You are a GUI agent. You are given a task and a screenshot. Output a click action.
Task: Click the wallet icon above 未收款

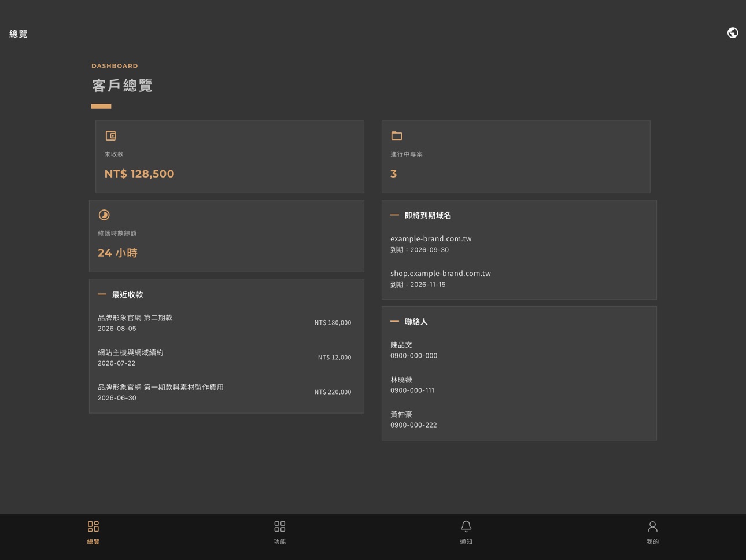tap(111, 136)
